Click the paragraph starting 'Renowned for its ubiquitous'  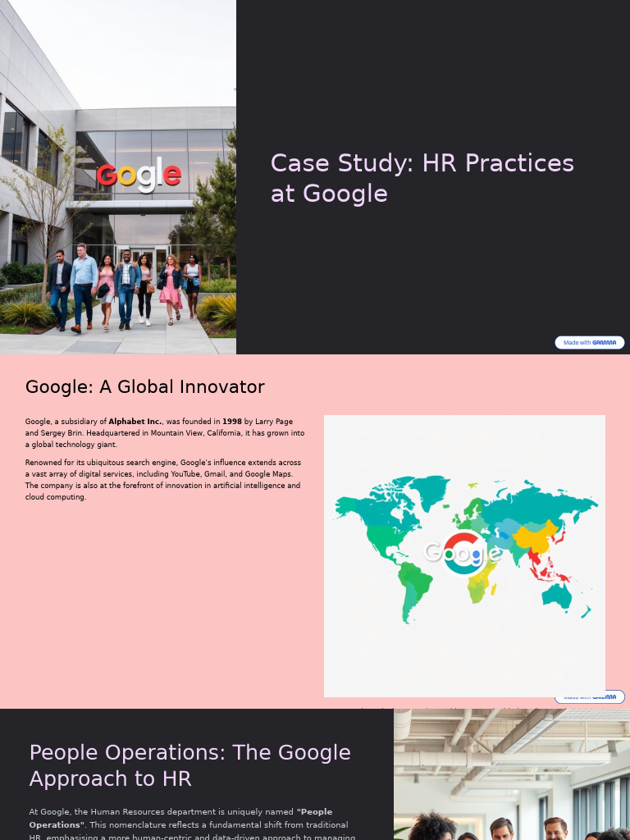tap(163, 479)
